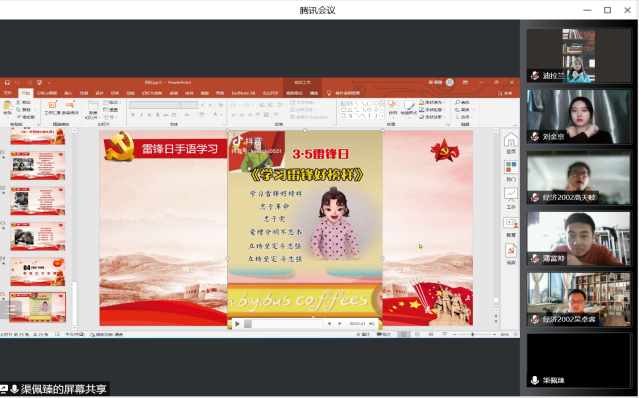Open the File tab
The width and height of the screenshot is (639, 398).
7,93
